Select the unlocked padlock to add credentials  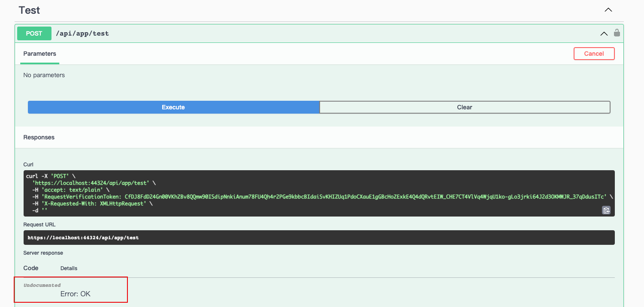click(x=617, y=33)
